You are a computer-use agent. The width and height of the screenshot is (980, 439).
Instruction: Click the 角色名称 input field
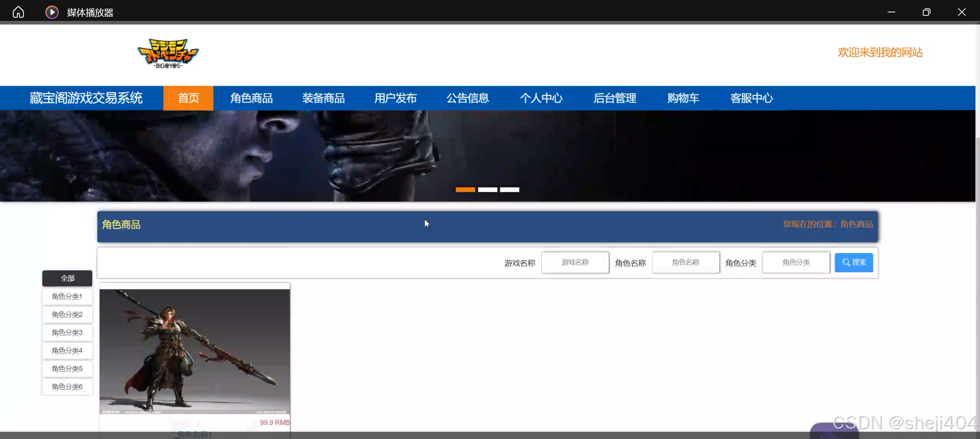pos(686,262)
